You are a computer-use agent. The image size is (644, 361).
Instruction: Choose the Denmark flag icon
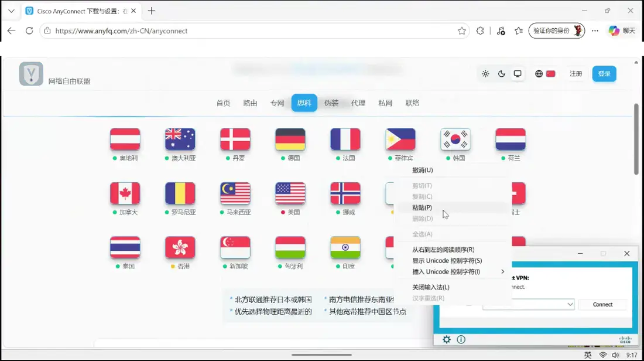click(235, 139)
